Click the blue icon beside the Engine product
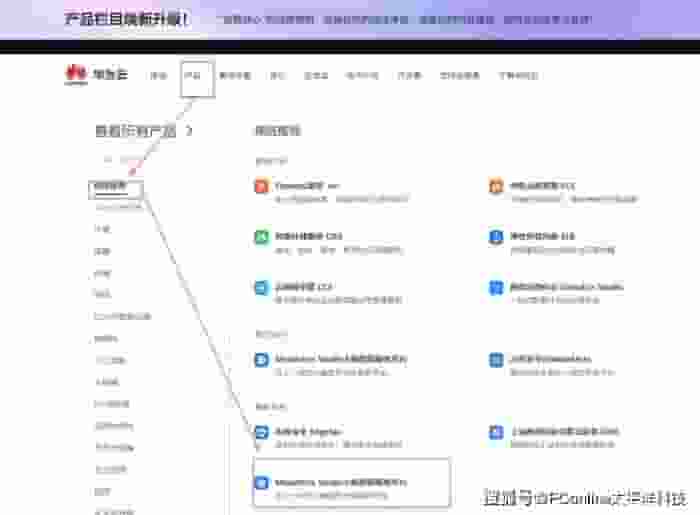 pos(260,432)
